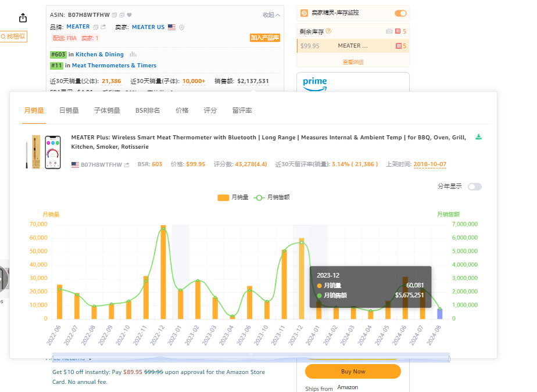Open the MEATER brand link

(78, 27)
